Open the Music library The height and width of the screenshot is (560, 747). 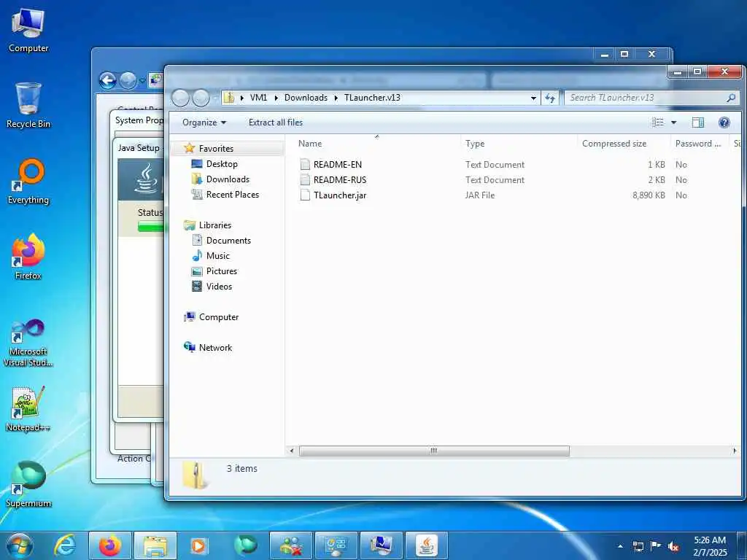[217, 256]
